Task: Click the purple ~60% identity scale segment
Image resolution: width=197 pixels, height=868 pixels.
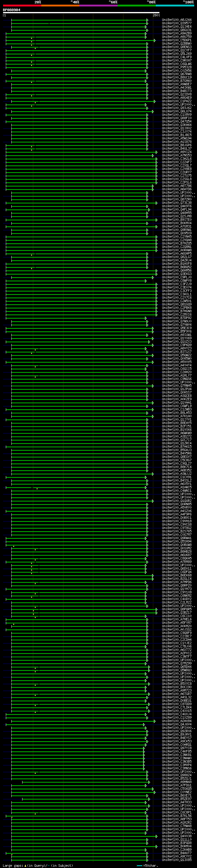Action: tap(98, 6)
